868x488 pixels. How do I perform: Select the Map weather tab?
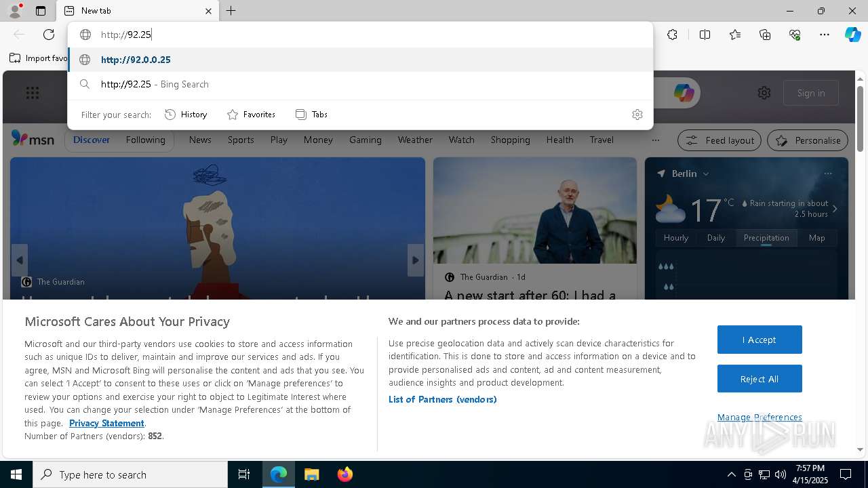point(817,238)
